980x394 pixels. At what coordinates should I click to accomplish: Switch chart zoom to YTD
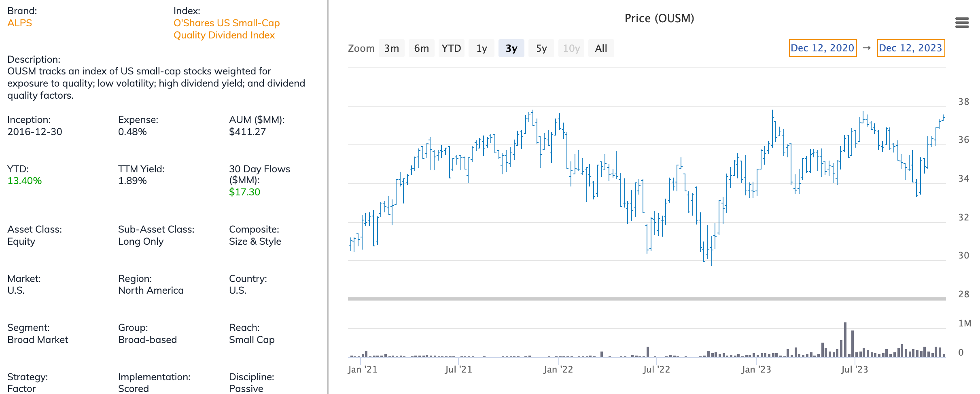(452, 49)
